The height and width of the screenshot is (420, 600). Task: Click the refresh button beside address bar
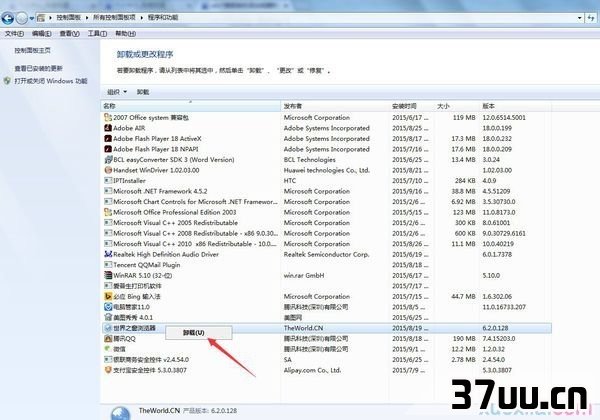(x=591, y=18)
